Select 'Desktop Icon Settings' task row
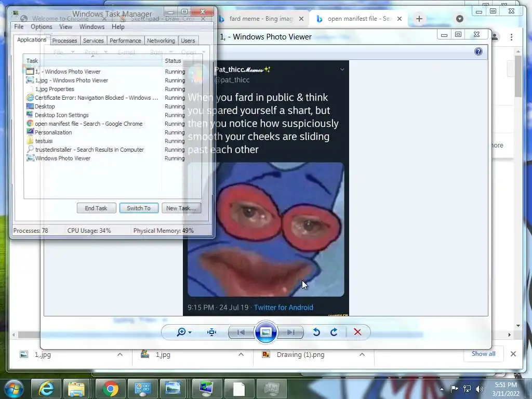 (x=105, y=115)
